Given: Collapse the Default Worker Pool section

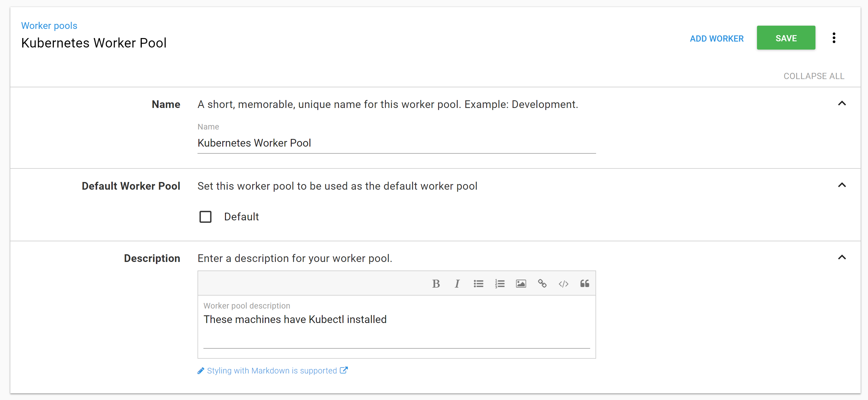Looking at the screenshot, I should tap(841, 185).
